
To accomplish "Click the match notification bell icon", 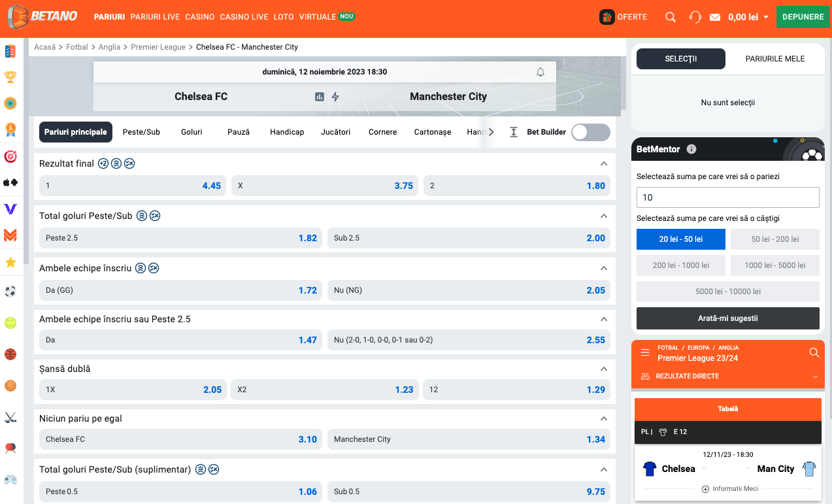I will tap(541, 72).
